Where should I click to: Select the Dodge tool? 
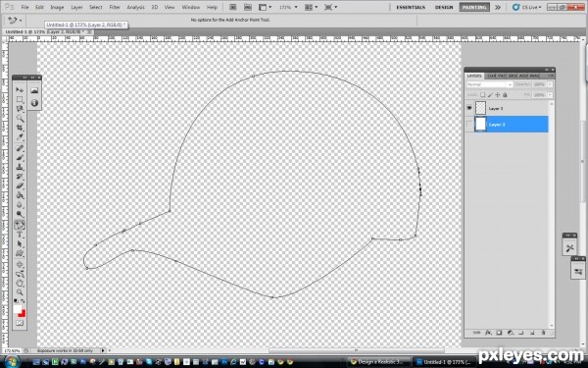[20, 214]
